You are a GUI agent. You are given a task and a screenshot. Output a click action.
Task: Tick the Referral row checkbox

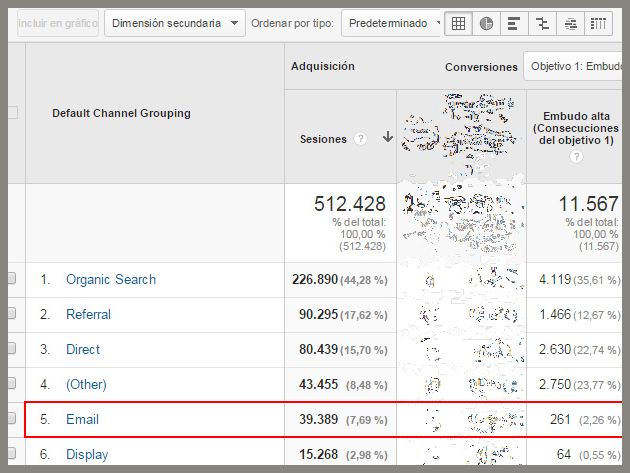[x=12, y=314]
